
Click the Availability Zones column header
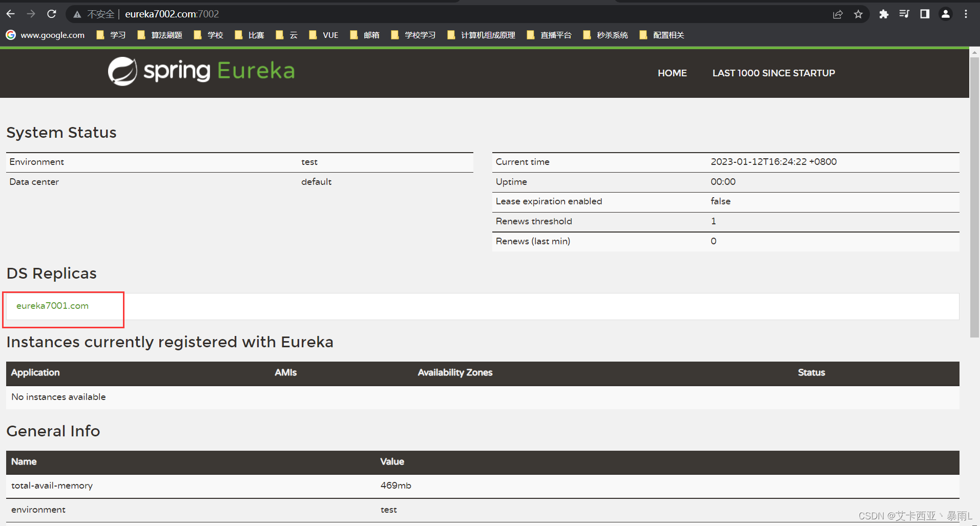(455, 372)
